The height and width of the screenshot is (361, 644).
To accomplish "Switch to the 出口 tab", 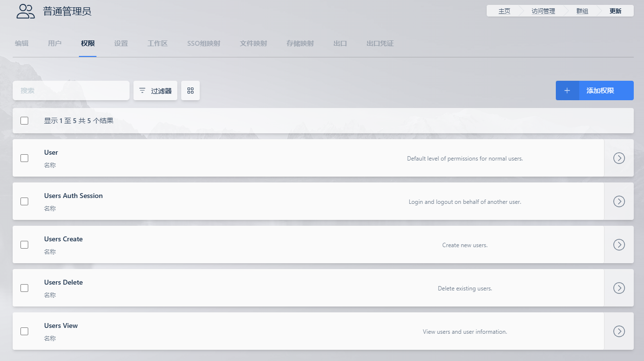I will [340, 43].
